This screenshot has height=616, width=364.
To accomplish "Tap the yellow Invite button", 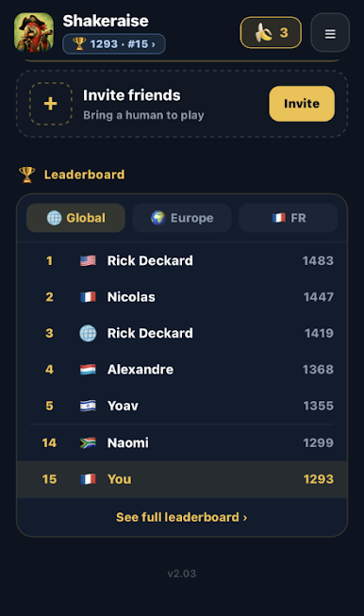I will 302,104.
